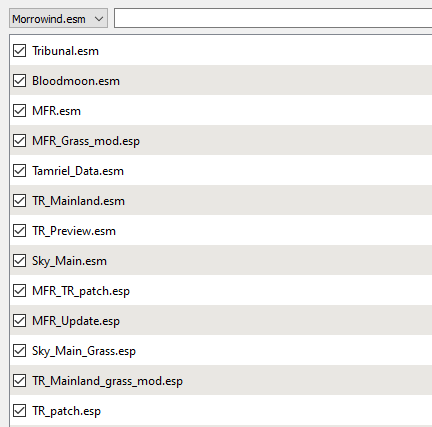
Task: Disable MFR_Grass_mod.esp plugin checkbox
Action: point(19,141)
